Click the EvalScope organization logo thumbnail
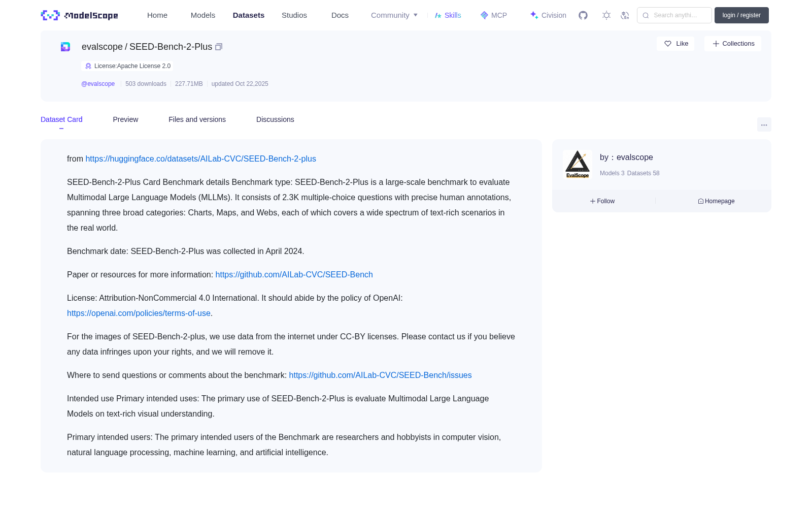The width and height of the screenshot is (812, 508). (x=578, y=164)
